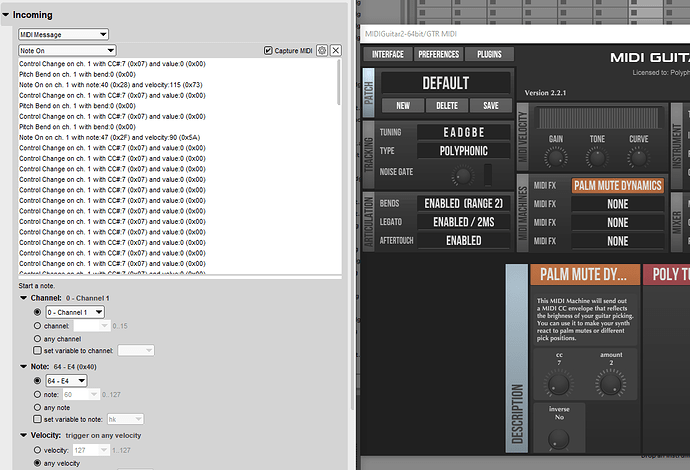Select the Note On note:47 message line
This screenshot has height=470, width=690.
pyautogui.click(x=109, y=137)
